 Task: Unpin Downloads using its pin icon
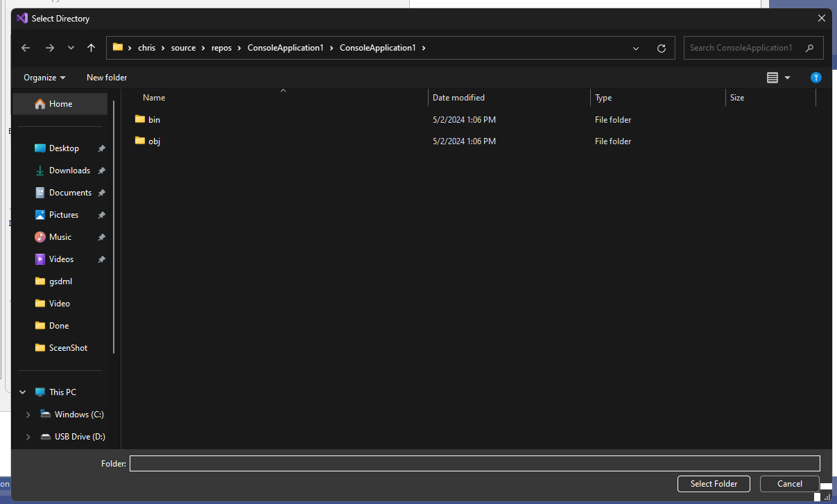[x=101, y=171]
